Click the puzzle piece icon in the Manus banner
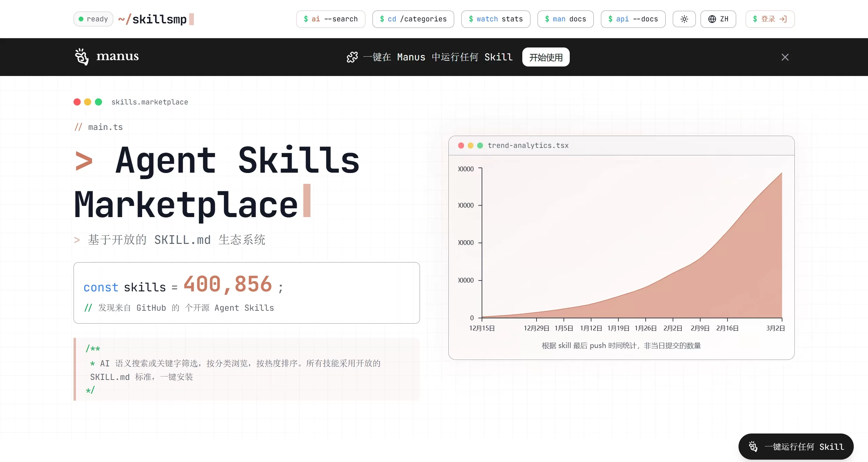 click(352, 57)
